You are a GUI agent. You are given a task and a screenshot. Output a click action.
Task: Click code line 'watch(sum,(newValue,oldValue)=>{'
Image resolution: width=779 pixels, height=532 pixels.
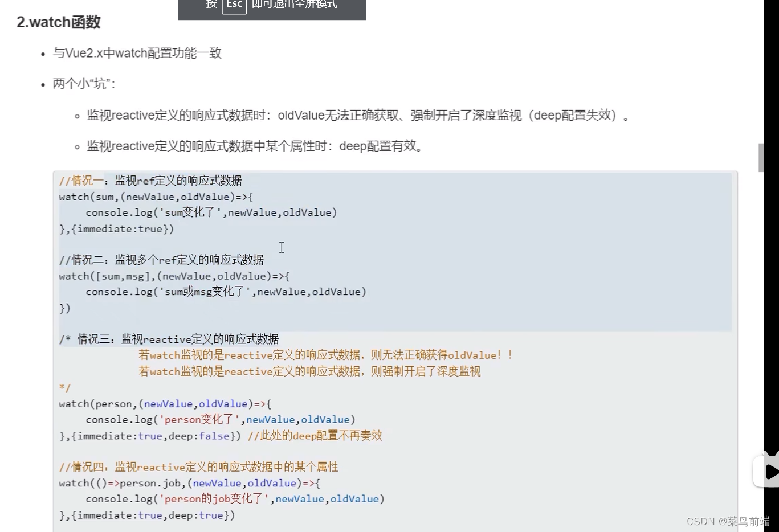point(156,197)
